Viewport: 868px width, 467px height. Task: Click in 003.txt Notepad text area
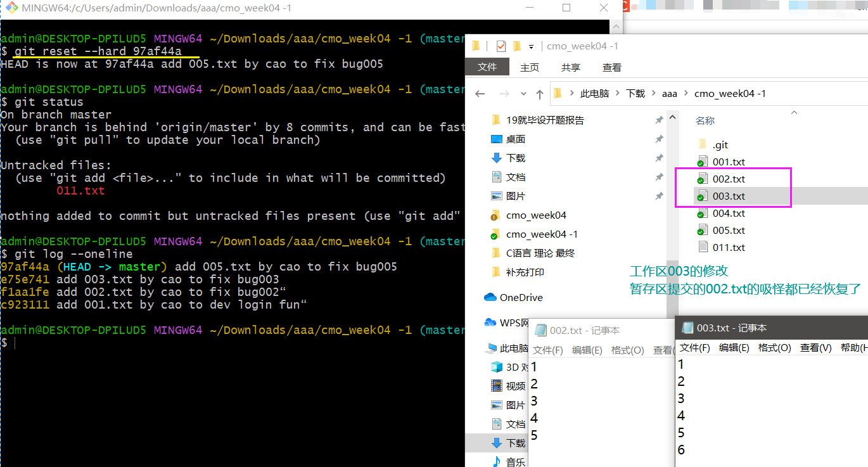click(772, 411)
